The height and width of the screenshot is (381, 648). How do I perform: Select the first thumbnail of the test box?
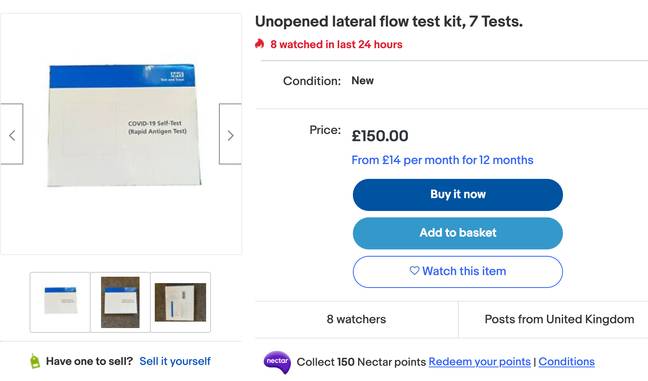click(60, 302)
